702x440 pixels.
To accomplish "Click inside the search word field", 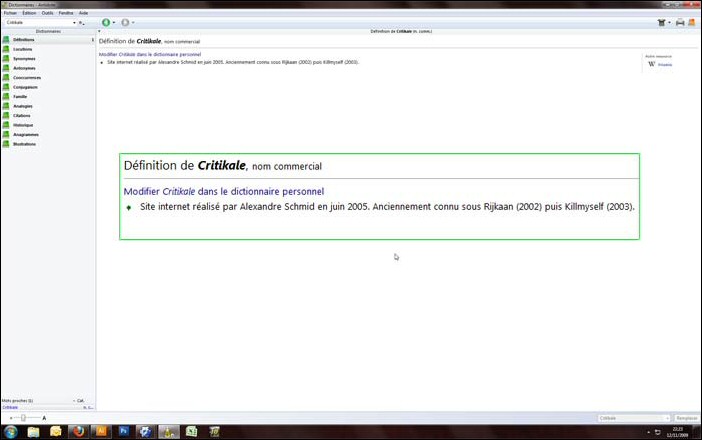I will pos(38,22).
